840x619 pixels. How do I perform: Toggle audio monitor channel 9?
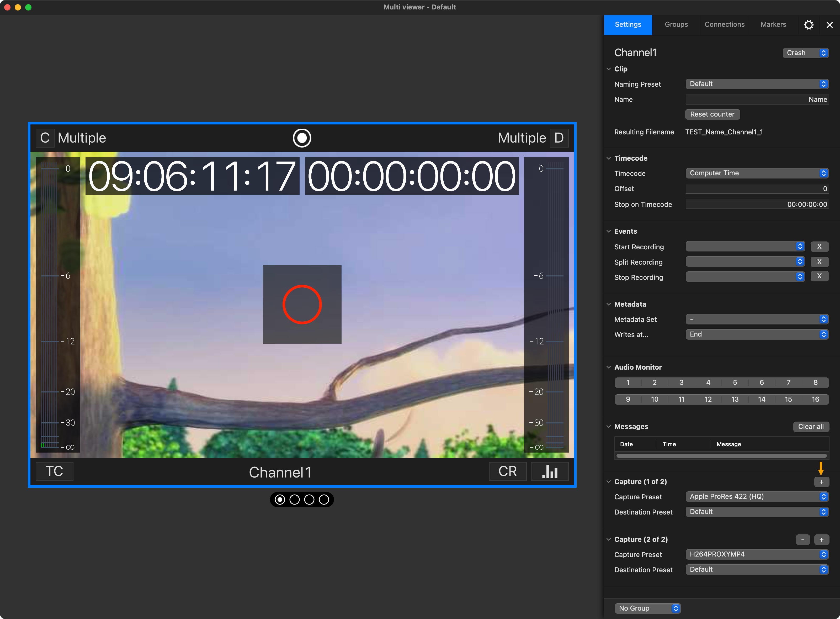(x=628, y=400)
